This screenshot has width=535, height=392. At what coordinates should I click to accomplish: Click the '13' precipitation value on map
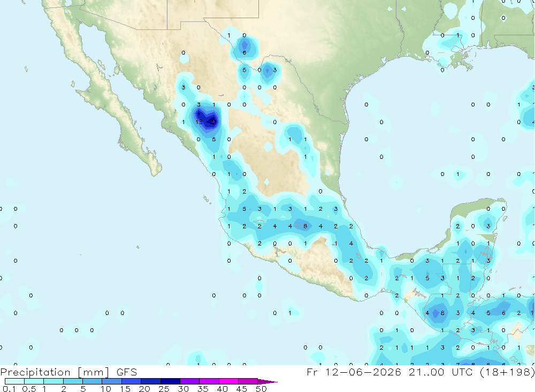pos(199,122)
